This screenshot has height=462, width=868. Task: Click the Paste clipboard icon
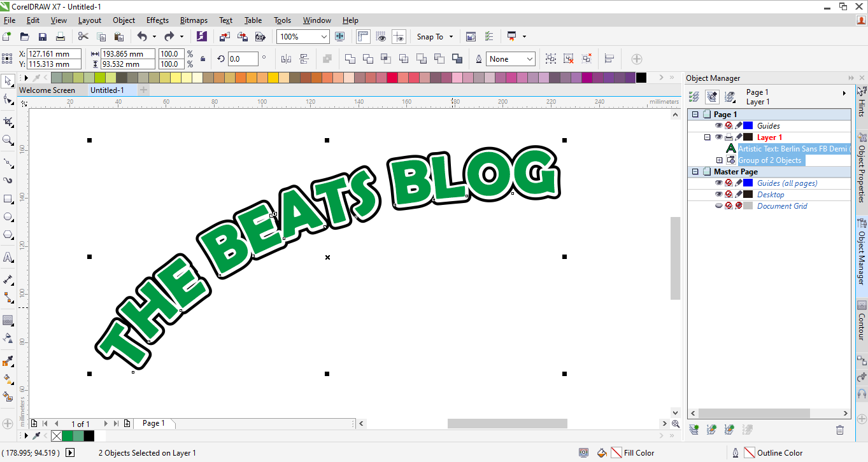[118, 37]
